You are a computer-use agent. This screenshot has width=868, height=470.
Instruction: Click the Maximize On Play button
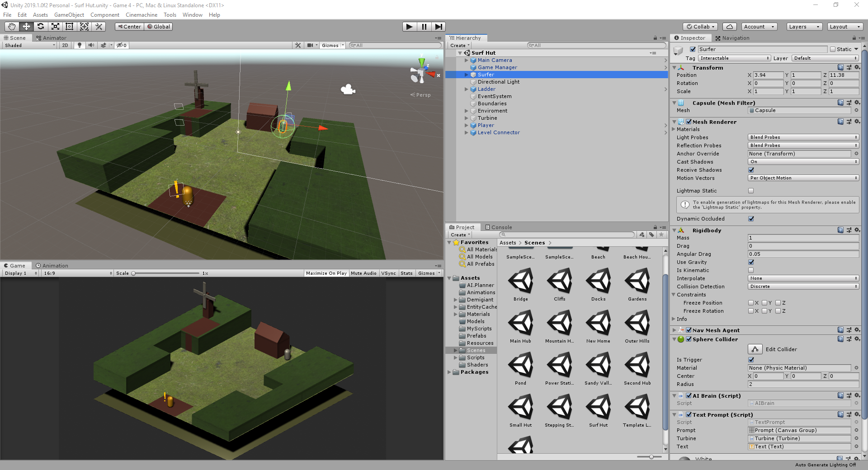click(326, 273)
